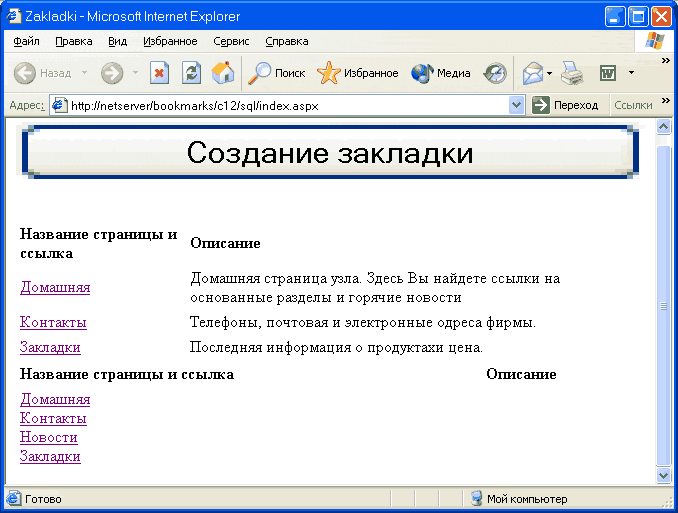The image size is (678, 513).
Task: Follow the Контакты link in first table
Action: [53, 322]
